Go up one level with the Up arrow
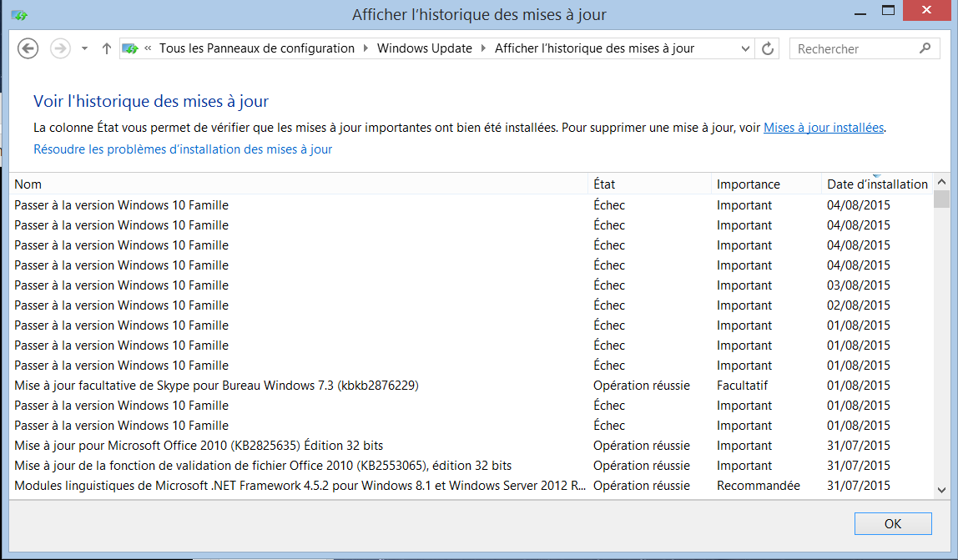The width and height of the screenshot is (958, 560). [106, 48]
